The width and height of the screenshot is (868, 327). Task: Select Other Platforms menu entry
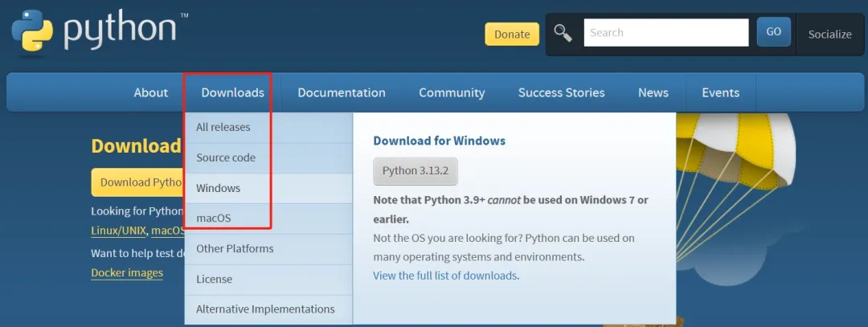pos(235,248)
